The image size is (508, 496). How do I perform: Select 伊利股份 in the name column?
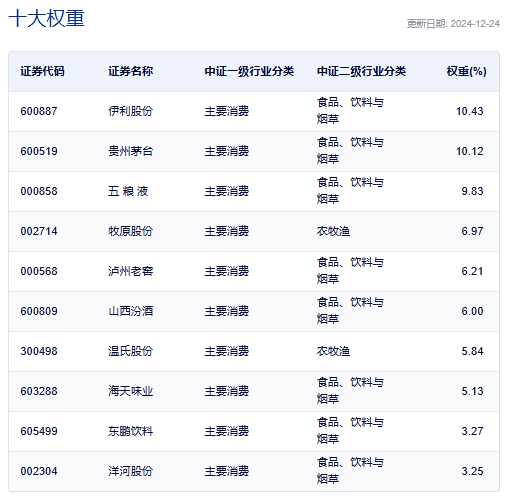tap(131, 111)
